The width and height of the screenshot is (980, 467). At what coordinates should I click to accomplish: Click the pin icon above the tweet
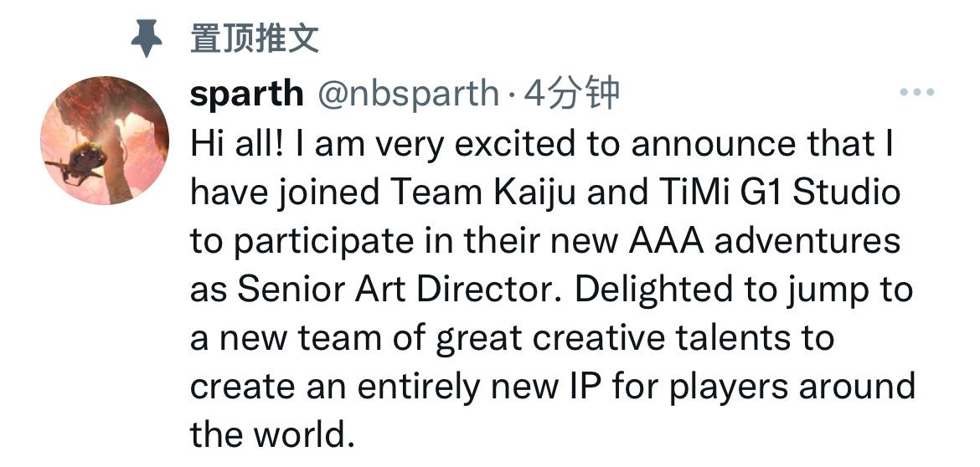(x=147, y=38)
